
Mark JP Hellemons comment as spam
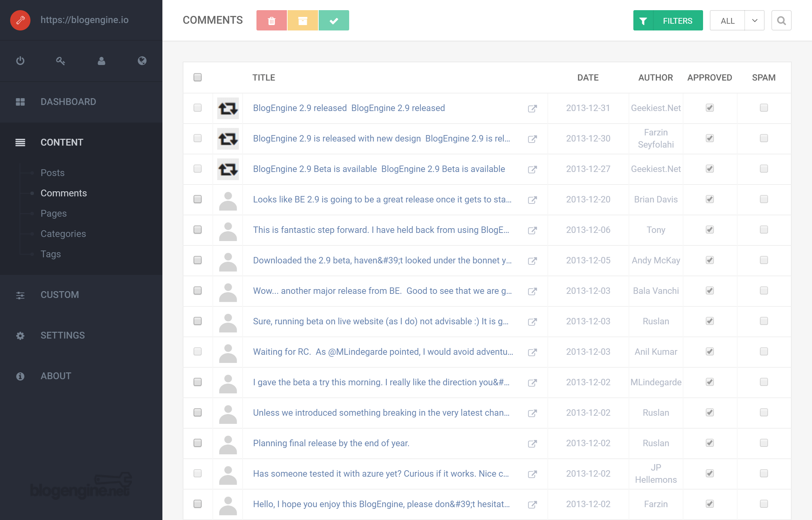764,473
